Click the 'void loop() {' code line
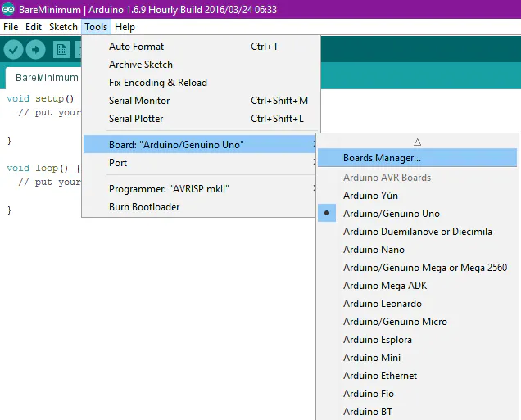 [x=43, y=168]
